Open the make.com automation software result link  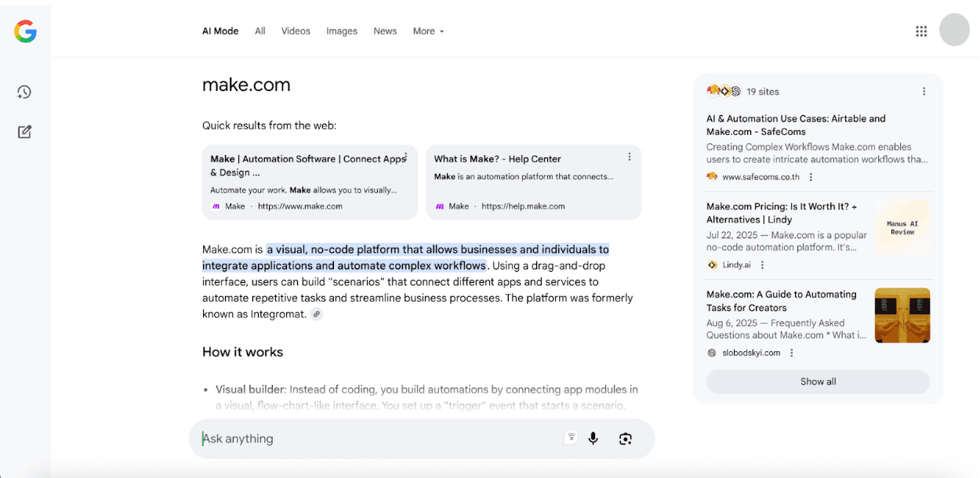click(x=308, y=165)
